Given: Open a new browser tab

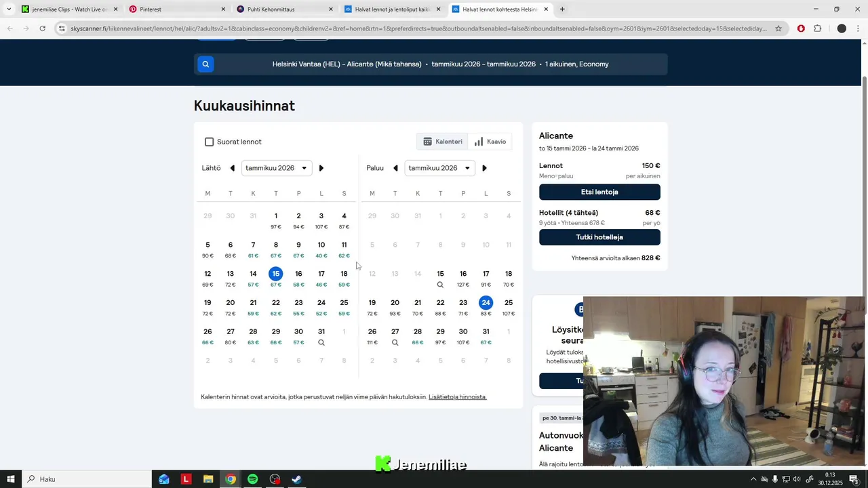Looking at the screenshot, I should tap(562, 9).
